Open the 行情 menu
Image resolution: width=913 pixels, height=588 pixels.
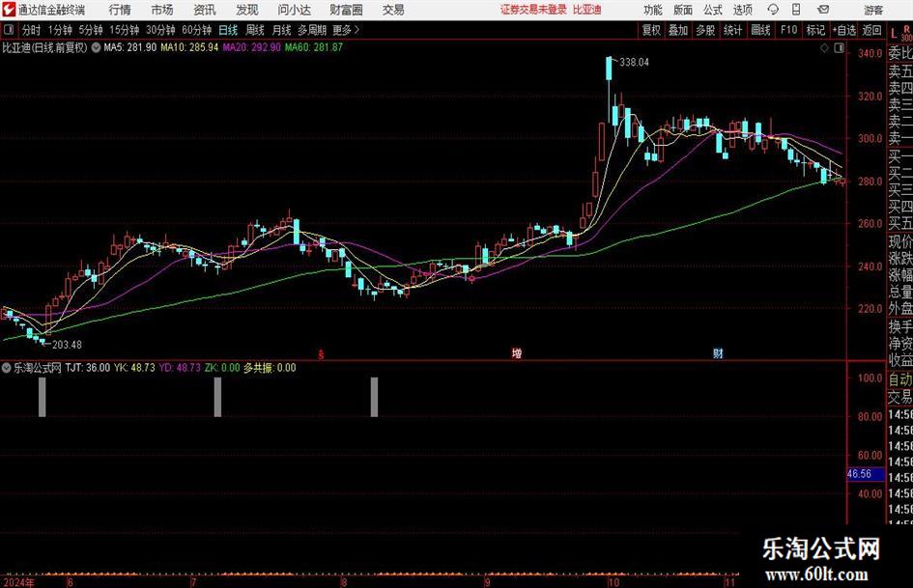pyautogui.click(x=120, y=10)
